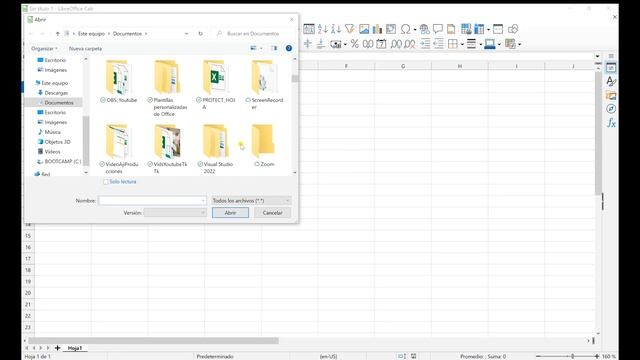Format as Number with 0.0 icon
The width and height of the screenshot is (640, 360).
[368, 44]
